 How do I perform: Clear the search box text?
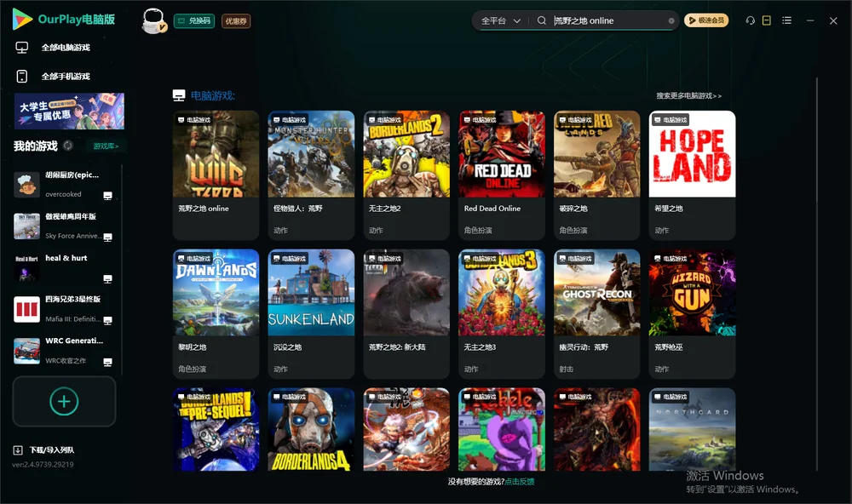(x=671, y=20)
